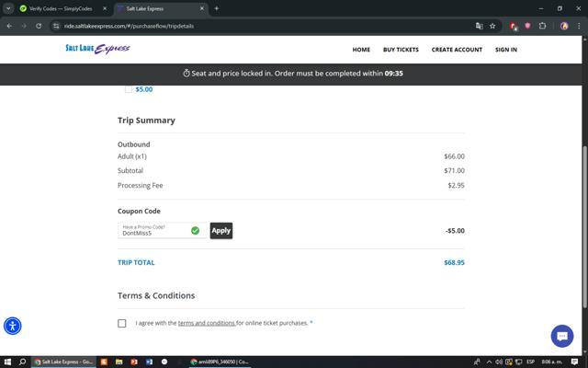Switch to second Chrome taskbar window

[220, 362]
